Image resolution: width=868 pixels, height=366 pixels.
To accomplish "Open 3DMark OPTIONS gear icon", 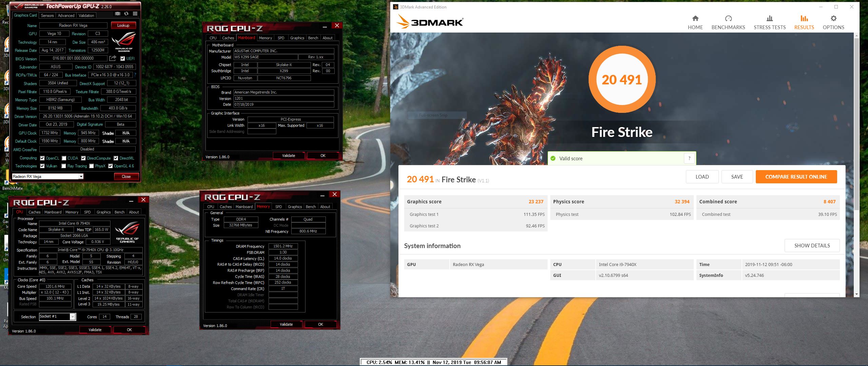I will (833, 18).
